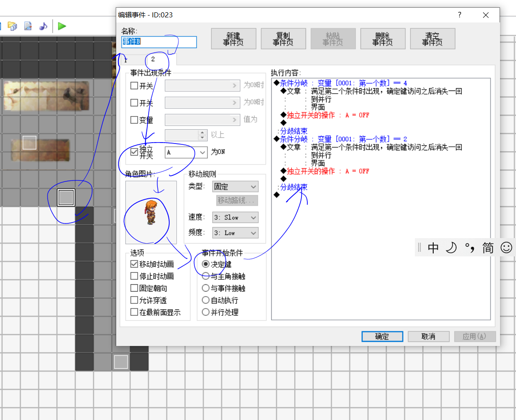The width and height of the screenshot is (516, 420).
Task: Toggle the IME moon half-width icon
Action: point(451,248)
